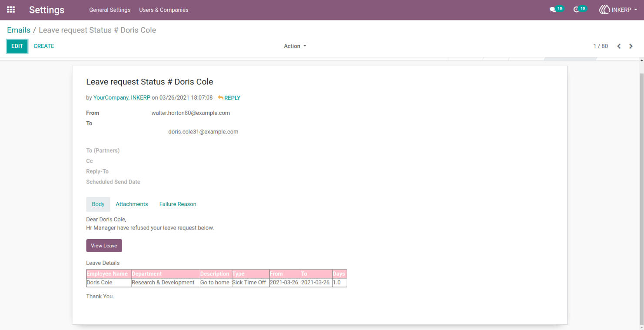
Task: Click the 'Leave Details' heading text
Action: (x=103, y=263)
